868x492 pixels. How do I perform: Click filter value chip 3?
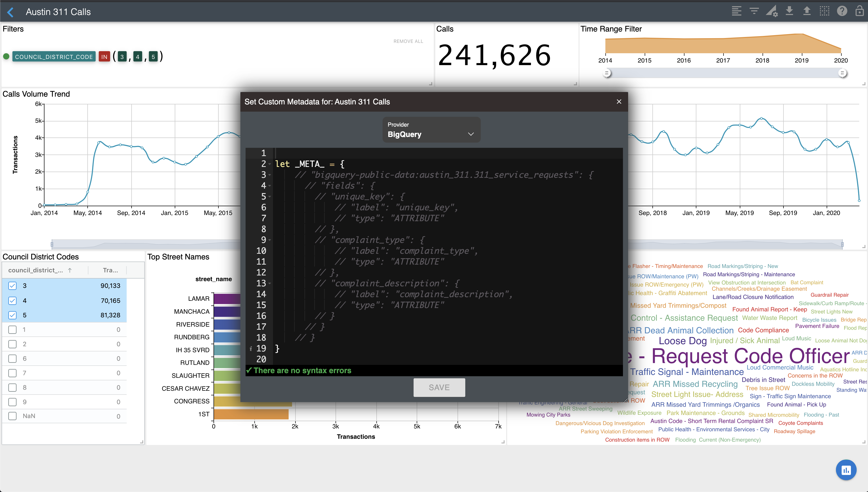click(x=122, y=57)
